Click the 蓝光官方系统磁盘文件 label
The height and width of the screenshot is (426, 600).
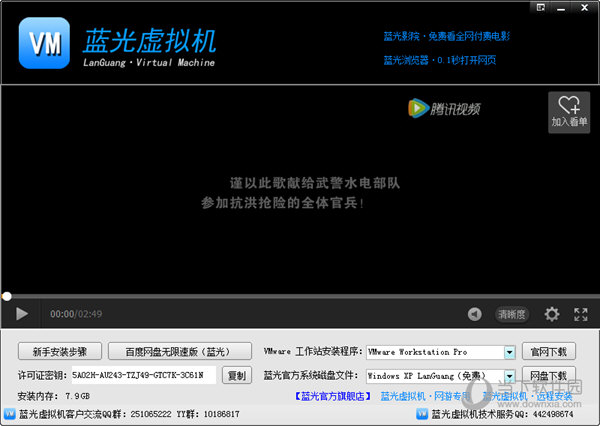tap(310, 375)
